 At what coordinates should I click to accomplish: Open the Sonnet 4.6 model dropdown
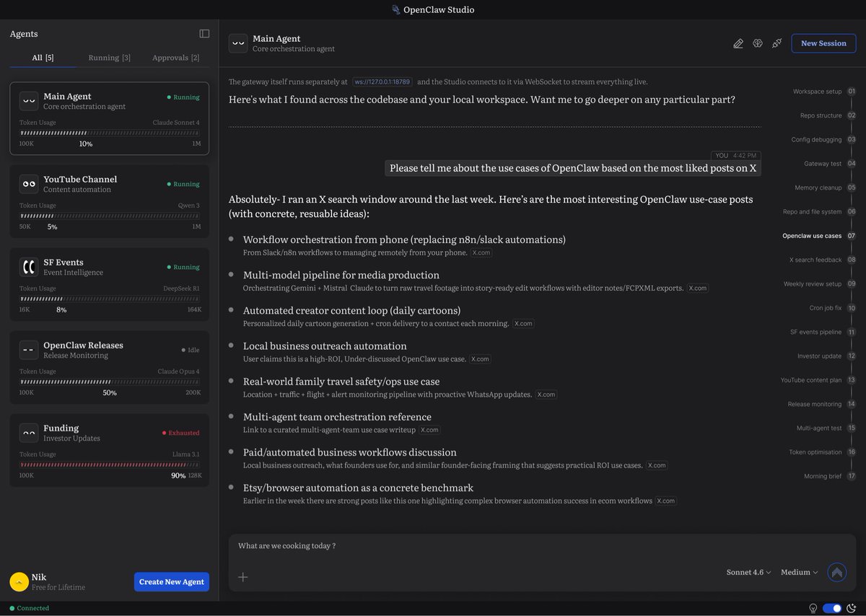point(748,572)
